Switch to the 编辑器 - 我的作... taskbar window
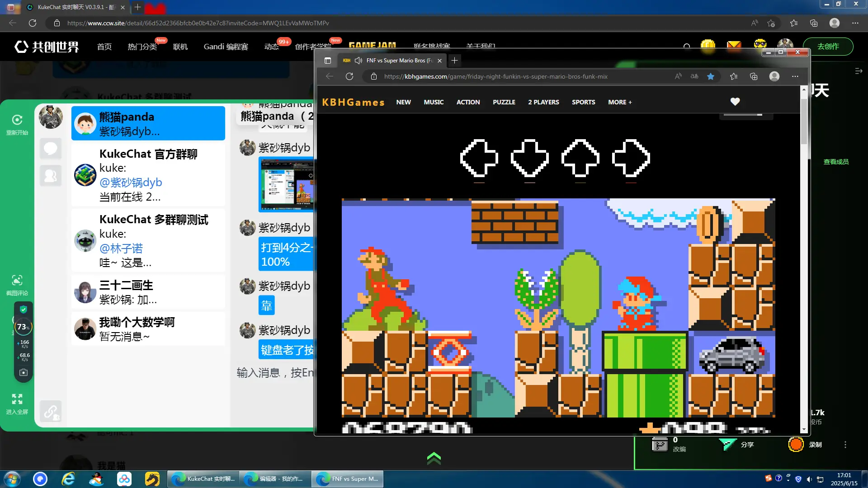The height and width of the screenshot is (488, 868). (275, 479)
